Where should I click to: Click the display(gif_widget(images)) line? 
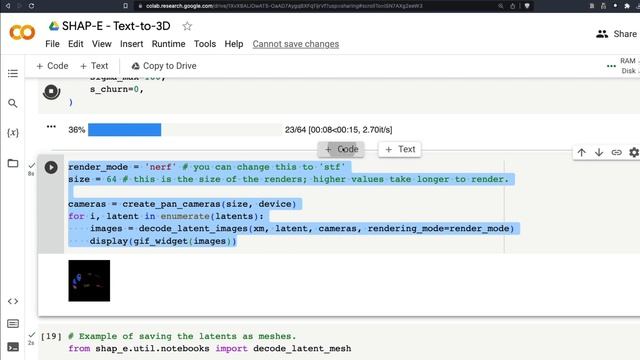tap(163, 241)
